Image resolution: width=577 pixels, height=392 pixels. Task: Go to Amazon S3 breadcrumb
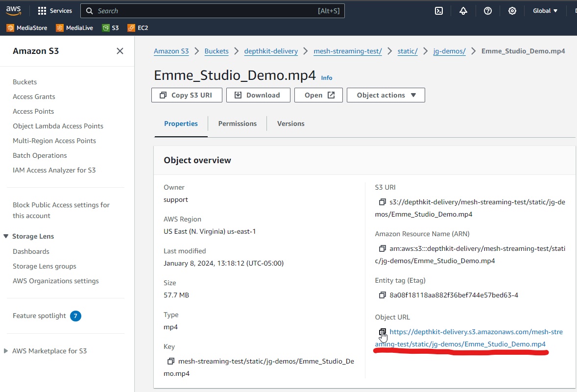(171, 51)
